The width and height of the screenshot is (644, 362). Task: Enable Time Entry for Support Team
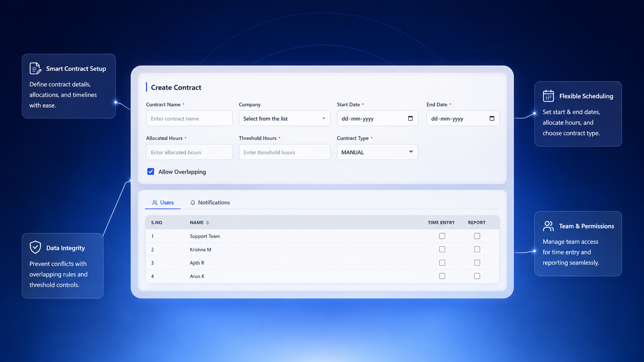[x=442, y=236]
